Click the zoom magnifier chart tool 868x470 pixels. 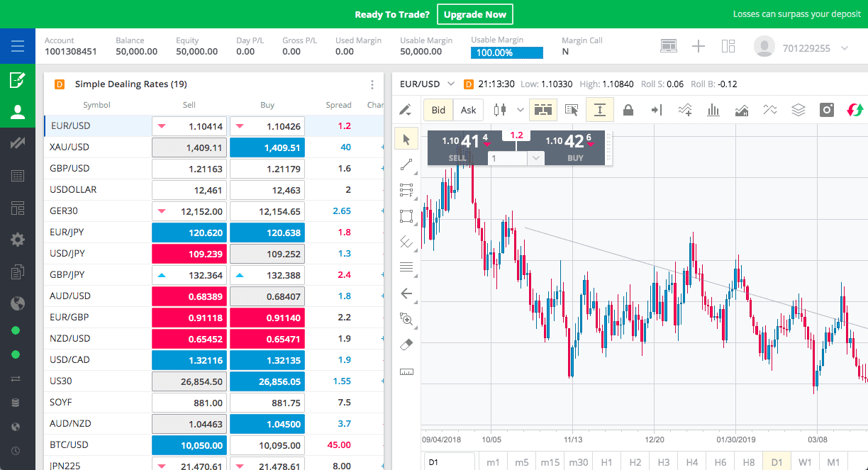pyautogui.click(x=406, y=319)
